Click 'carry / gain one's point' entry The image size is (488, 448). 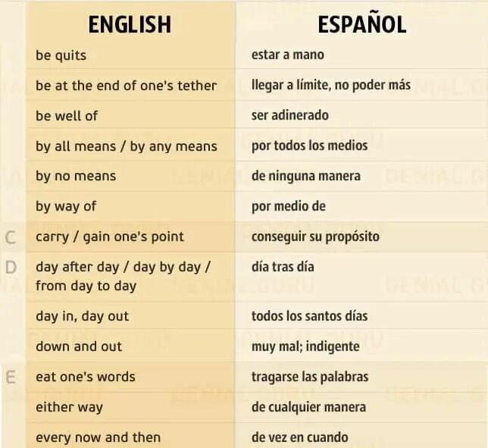(110, 237)
